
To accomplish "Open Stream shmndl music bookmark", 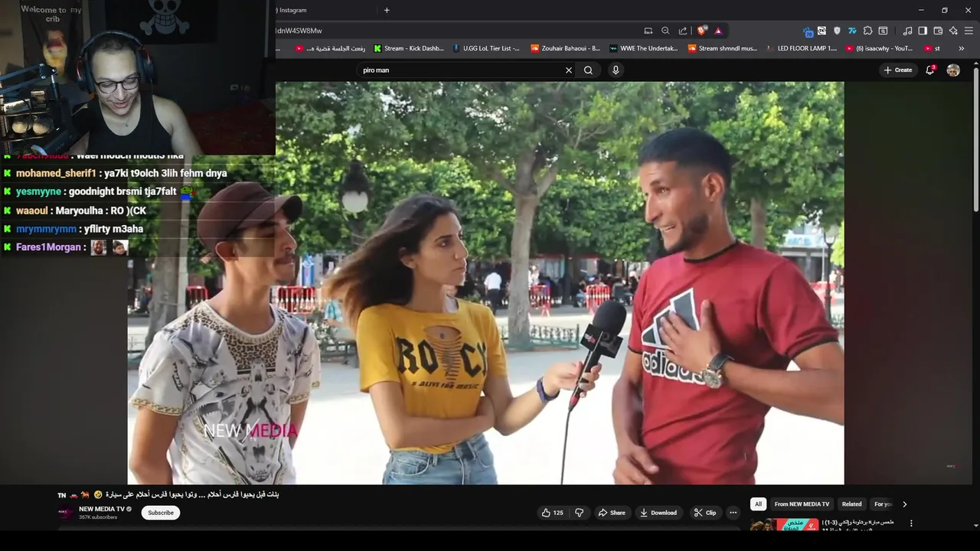I will [723, 48].
